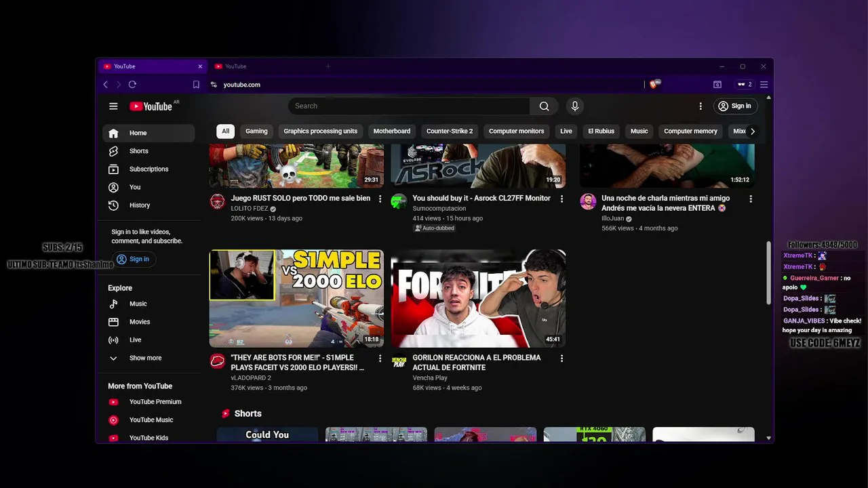This screenshot has height=488, width=868.
Task: Select the Music filter chip
Action: pos(639,131)
